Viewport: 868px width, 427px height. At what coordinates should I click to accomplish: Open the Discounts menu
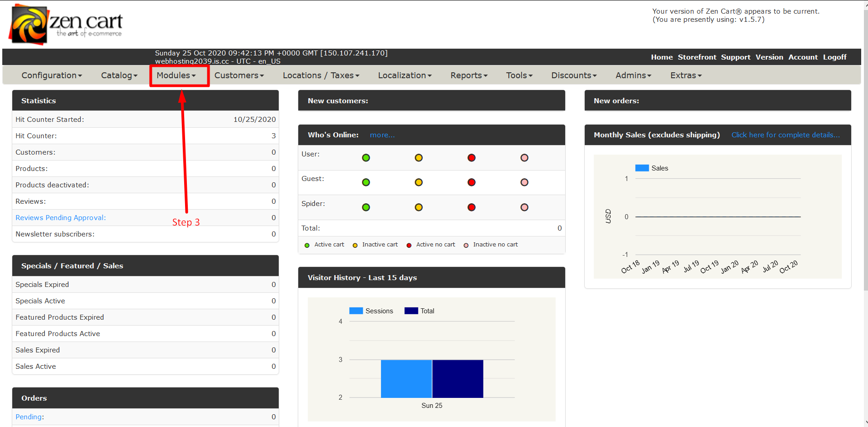[574, 75]
